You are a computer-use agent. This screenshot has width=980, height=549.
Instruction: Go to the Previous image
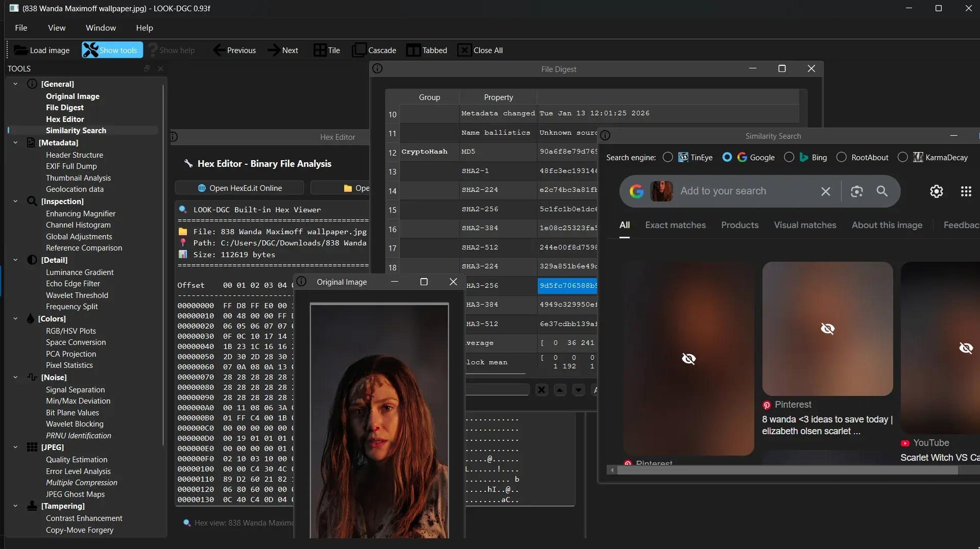[234, 50]
